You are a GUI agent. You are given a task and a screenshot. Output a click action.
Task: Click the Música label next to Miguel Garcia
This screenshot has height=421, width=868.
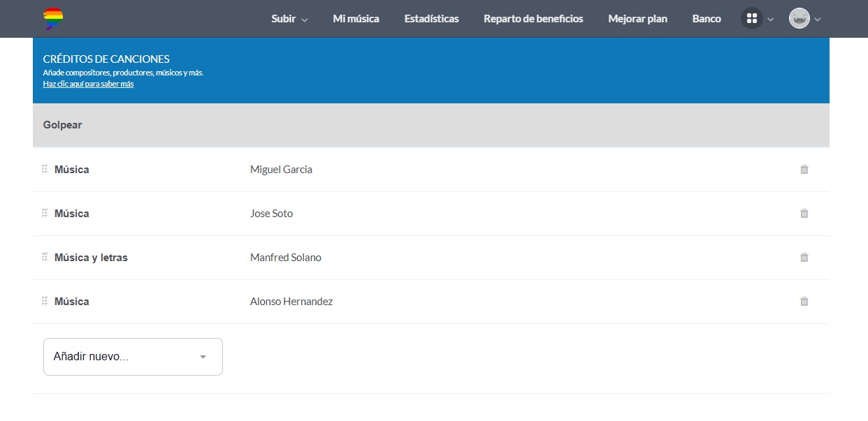72,170
